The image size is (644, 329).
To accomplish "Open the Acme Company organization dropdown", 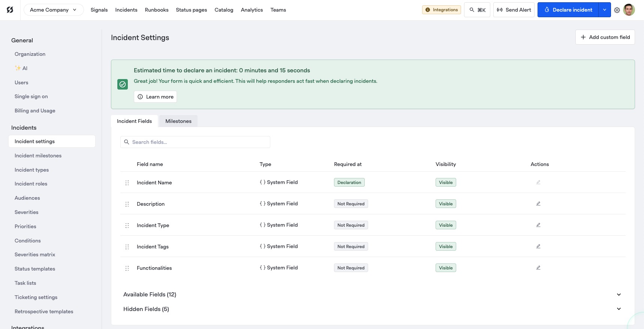I will coord(54,10).
